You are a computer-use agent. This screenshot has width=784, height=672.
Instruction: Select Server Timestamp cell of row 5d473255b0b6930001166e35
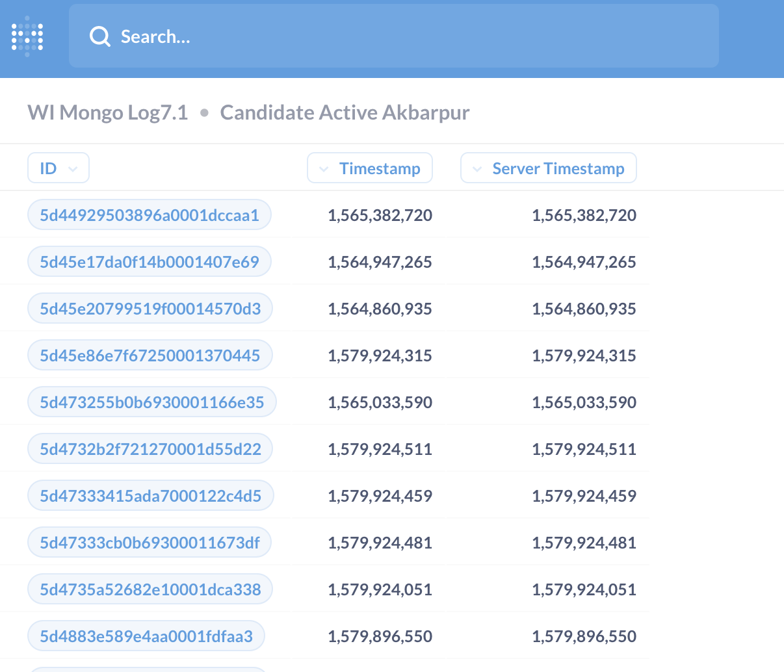[x=584, y=402]
